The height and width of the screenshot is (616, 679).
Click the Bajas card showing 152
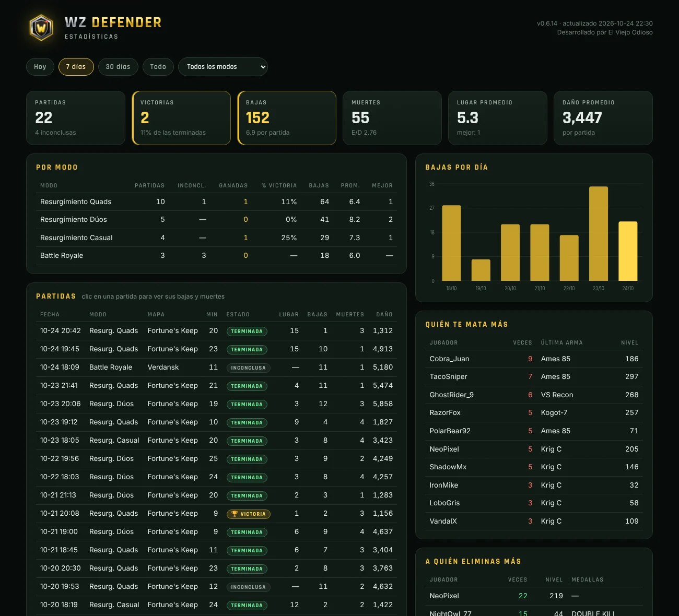point(287,118)
